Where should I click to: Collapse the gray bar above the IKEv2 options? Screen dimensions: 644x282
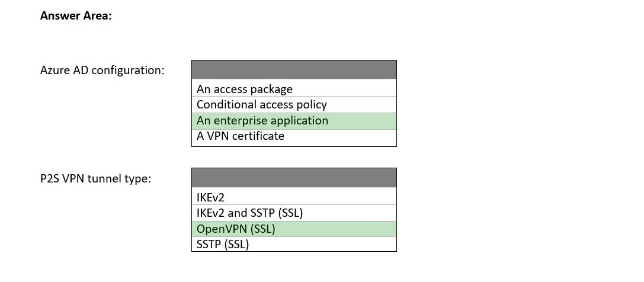294,178
